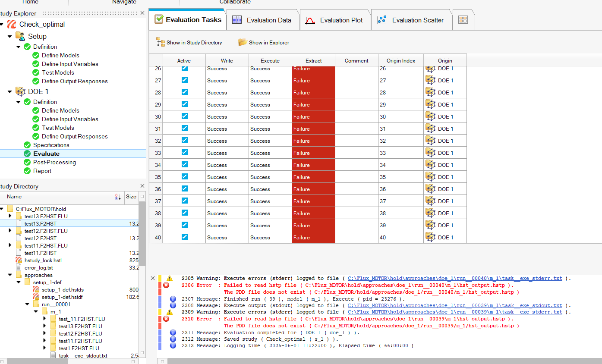The height and width of the screenshot is (364, 602).
Task: Click the error icon for message 2306
Action: coord(166,286)
